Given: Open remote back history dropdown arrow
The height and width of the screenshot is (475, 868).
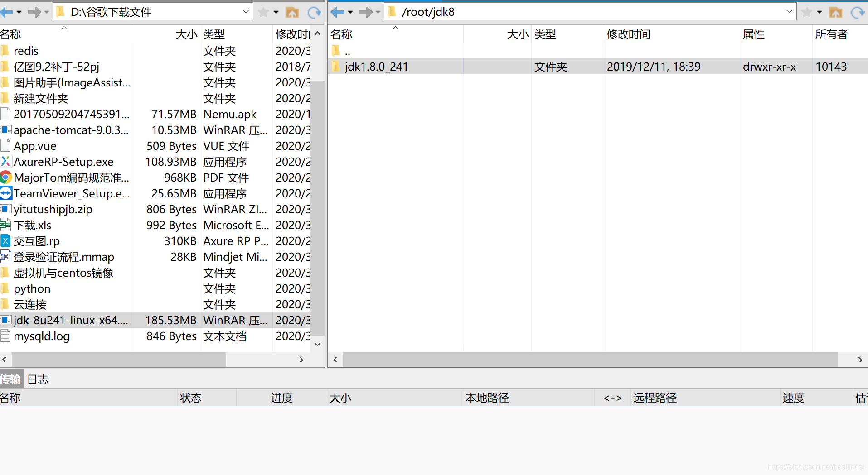Looking at the screenshot, I should (x=350, y=12).
